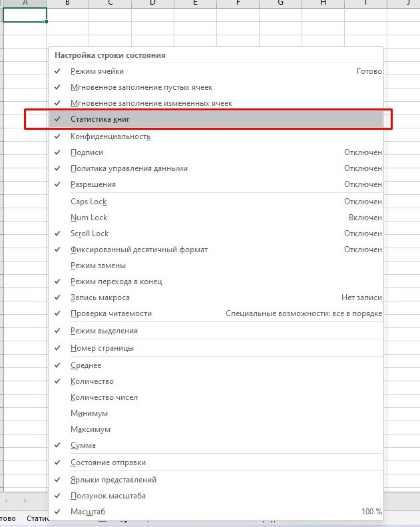
Task: Toggle Фиксированный десятичный формат option
Action: 216,250
